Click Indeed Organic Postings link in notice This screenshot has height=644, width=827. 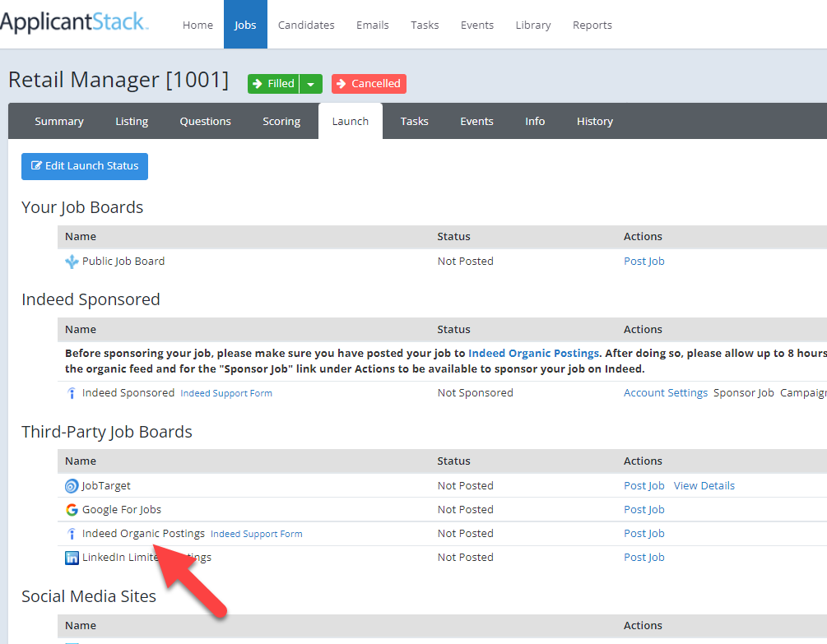pos(533,354)
